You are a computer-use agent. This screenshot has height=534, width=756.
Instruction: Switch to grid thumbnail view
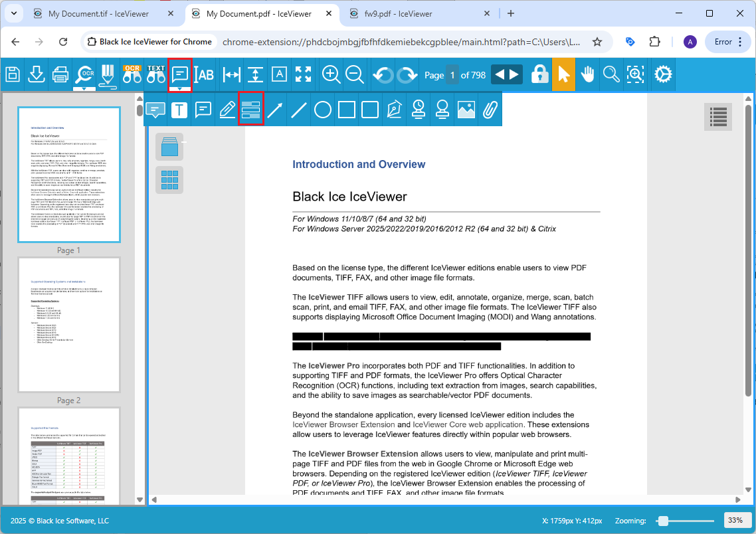coord(169,180)
